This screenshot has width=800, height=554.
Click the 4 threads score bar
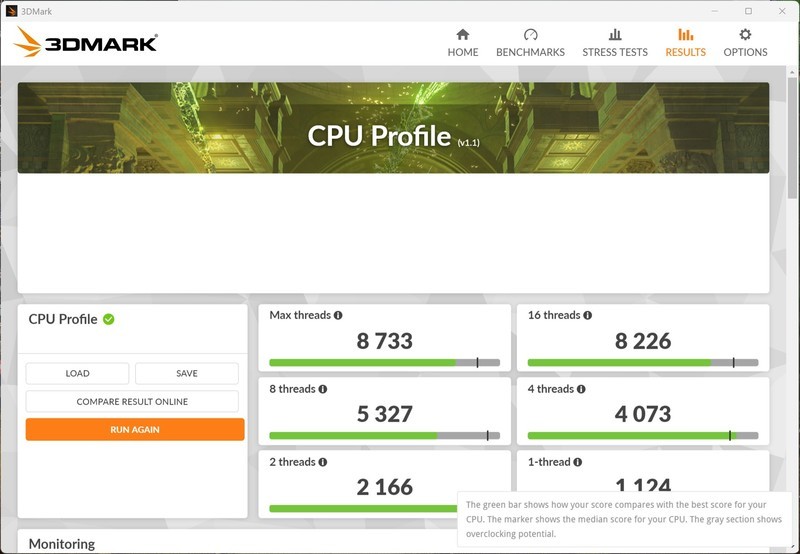(643, 436)
